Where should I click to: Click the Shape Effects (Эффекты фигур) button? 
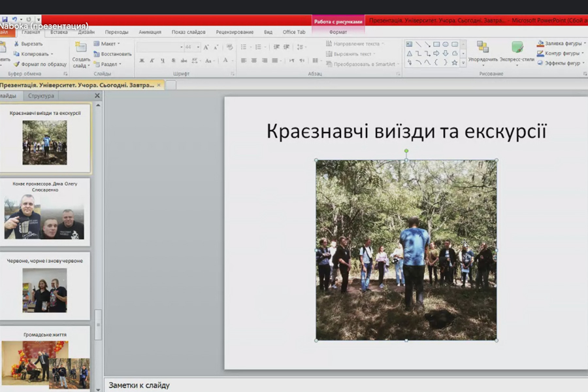(x=562, y=63)
